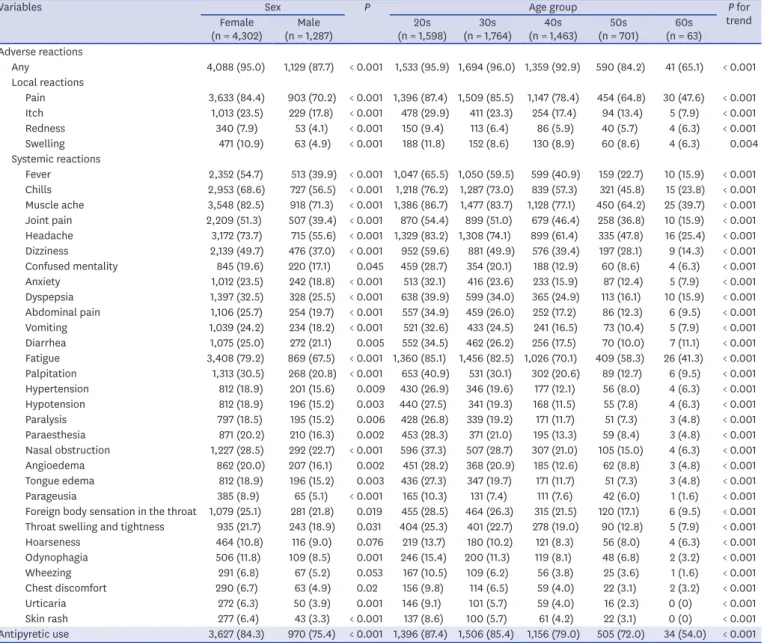The image size is (770, 643).
Task: Select the 'Chest discomfort' row label
Action: (x=66, y=587)
